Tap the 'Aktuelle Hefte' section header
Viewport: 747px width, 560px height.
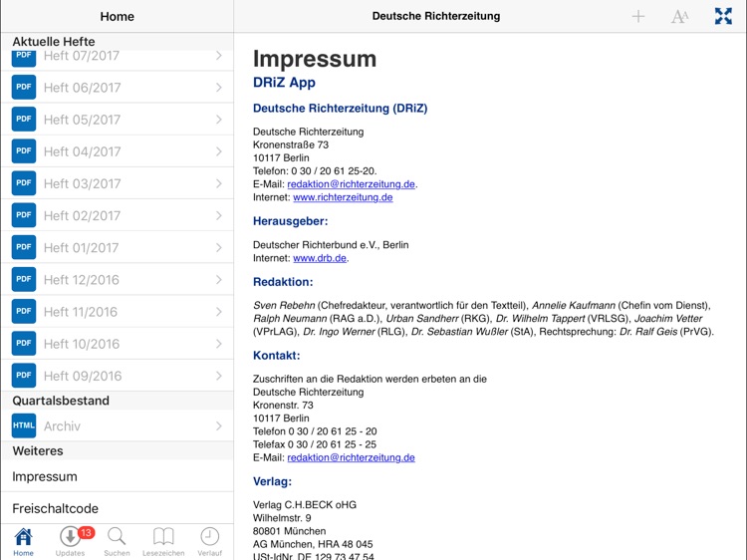(54, 42)
